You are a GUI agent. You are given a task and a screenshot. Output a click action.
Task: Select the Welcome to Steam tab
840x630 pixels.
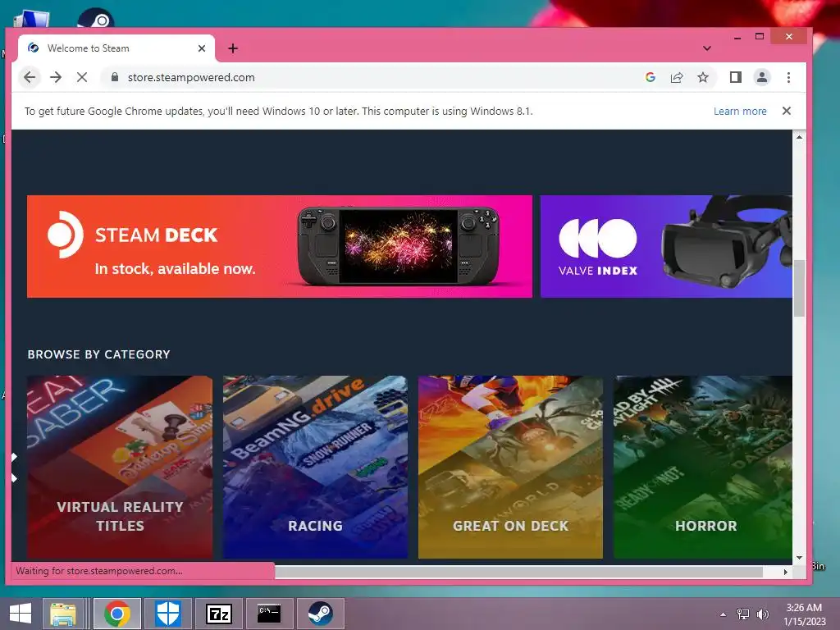click(116, 48)
